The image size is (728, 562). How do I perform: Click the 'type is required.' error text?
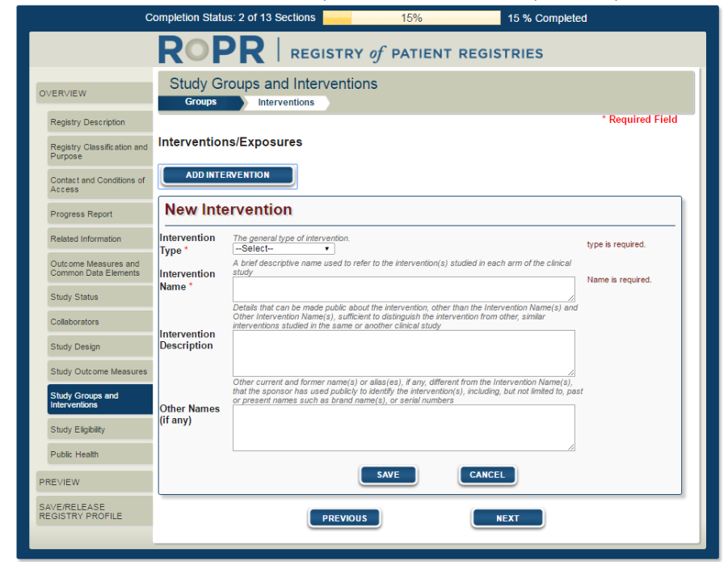616,244
